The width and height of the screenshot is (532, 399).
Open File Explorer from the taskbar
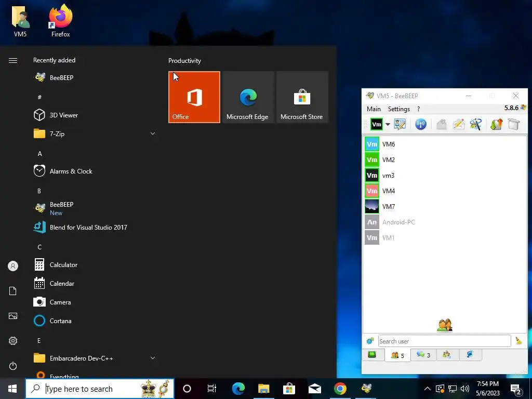coord(263,389)
